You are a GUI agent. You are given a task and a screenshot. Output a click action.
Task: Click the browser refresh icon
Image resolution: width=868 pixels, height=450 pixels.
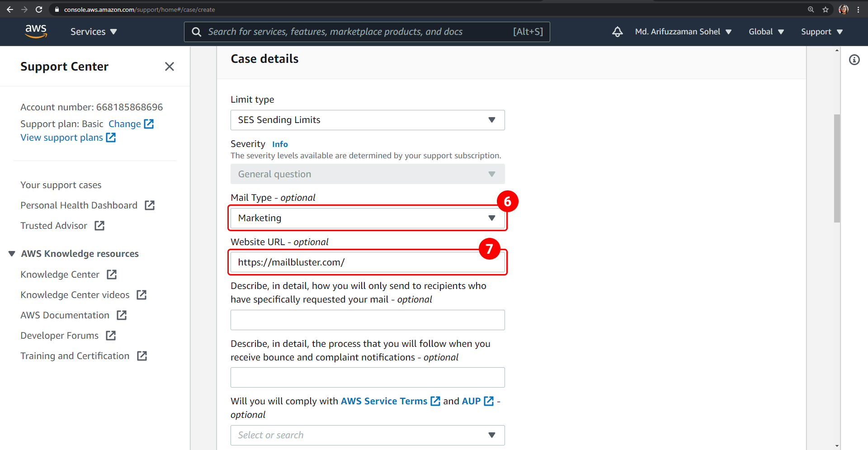(39, 9)
